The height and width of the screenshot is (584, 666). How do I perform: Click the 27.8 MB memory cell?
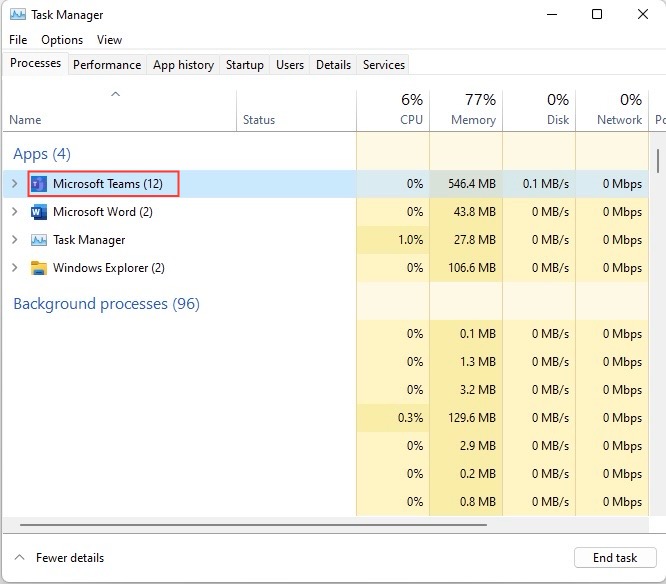click(x=466, y=240)
